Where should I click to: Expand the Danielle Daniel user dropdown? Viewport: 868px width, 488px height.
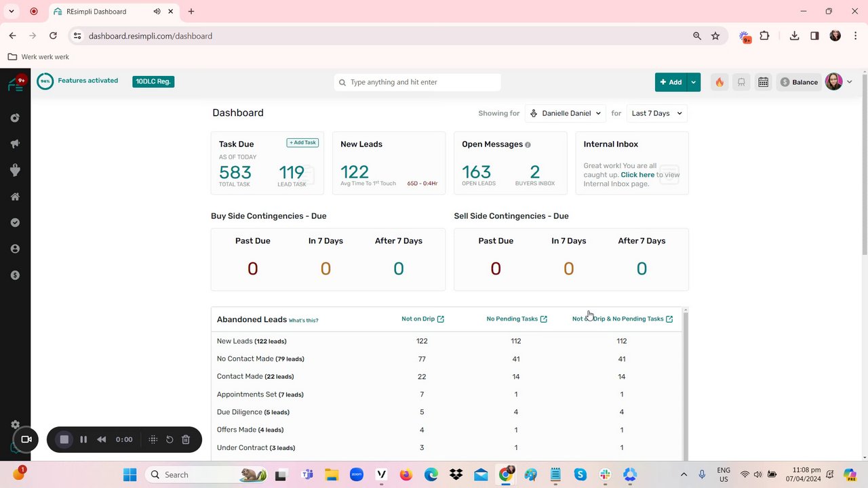click(565, 113)
